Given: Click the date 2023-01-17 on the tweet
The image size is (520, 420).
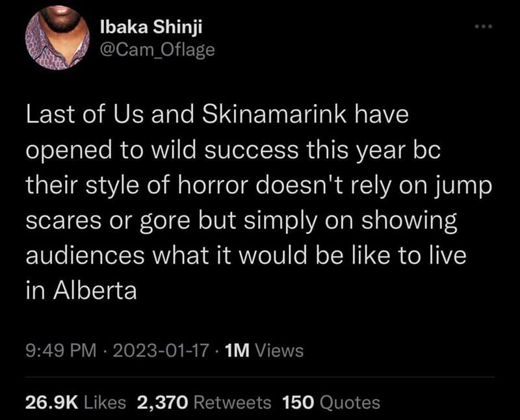Looking at the screenshot, I should pos(159,350).
